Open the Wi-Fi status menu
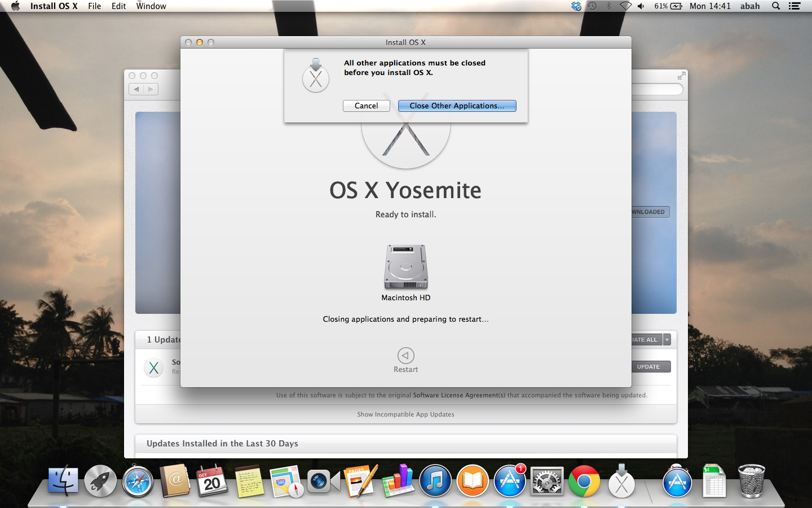 (x=625, y=6)
